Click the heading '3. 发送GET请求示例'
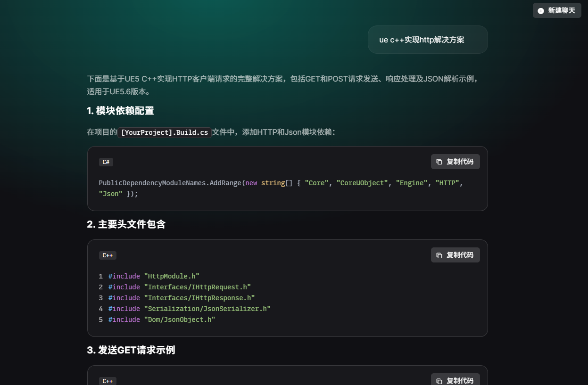Viewport: 588px width, 385px height. (x=131, y=350)
